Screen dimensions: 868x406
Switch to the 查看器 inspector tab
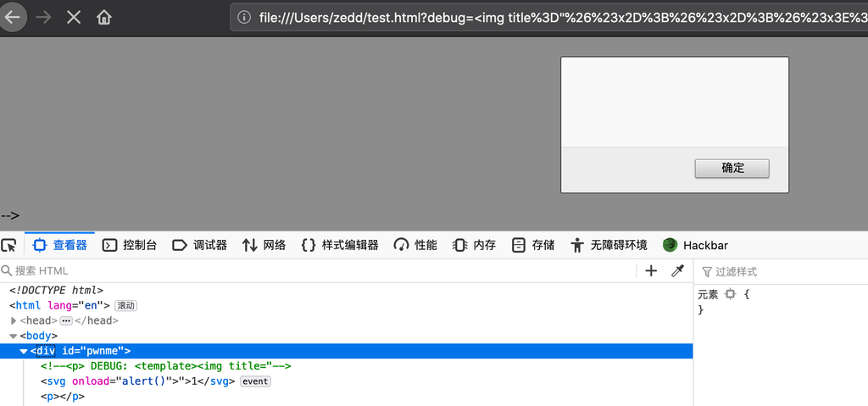tap(60, 245)
